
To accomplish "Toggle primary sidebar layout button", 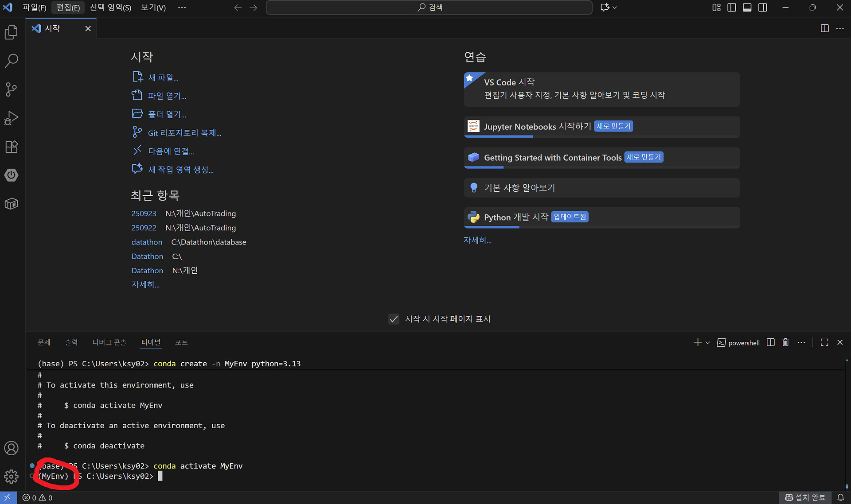I will click(x=732, y=8).
